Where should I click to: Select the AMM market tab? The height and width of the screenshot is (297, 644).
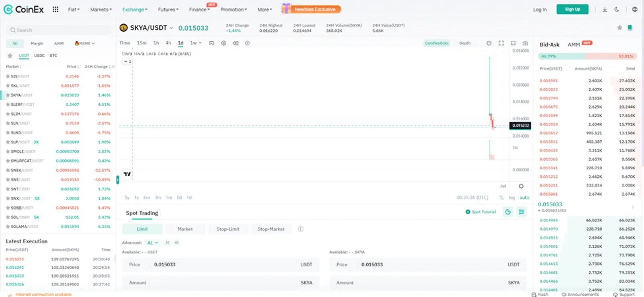pos(59,43)
